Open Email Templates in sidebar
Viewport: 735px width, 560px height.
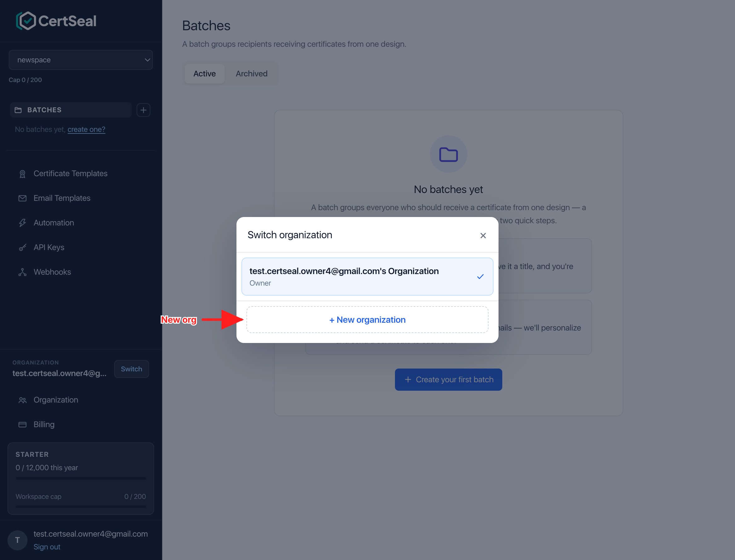62,198
